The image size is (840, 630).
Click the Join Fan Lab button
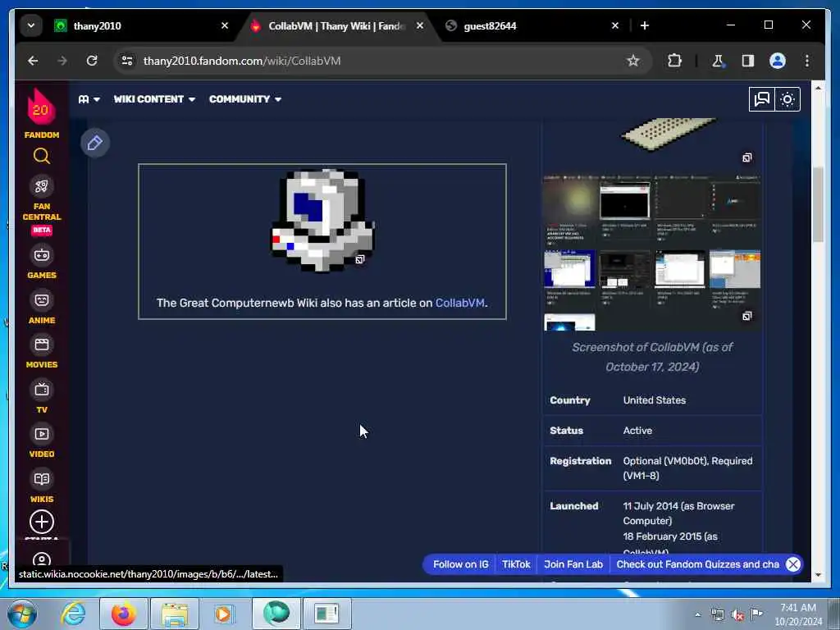click(x=573, y=564)
